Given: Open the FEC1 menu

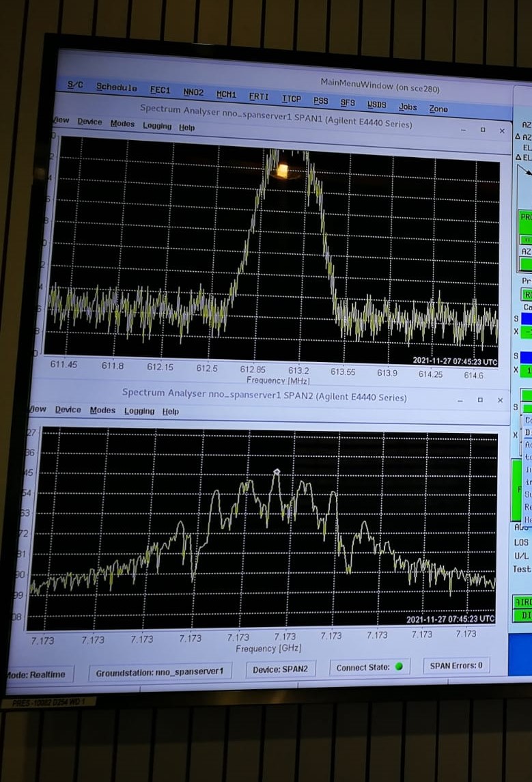Looking at the screenshot, I should click(160, 90).
